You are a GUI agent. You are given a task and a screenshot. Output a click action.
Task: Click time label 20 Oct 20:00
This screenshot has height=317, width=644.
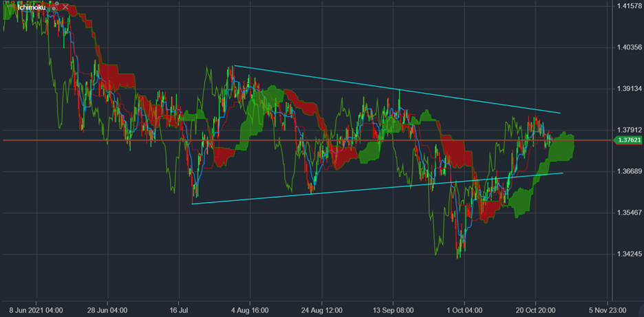coord(535,309)
